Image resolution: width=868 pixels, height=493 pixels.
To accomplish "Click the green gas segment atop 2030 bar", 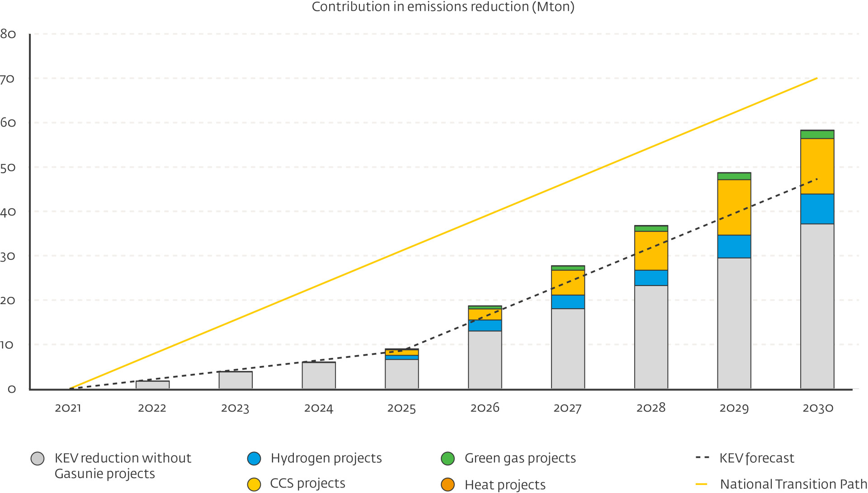I will pyautogui.click(x=817, y=135).
